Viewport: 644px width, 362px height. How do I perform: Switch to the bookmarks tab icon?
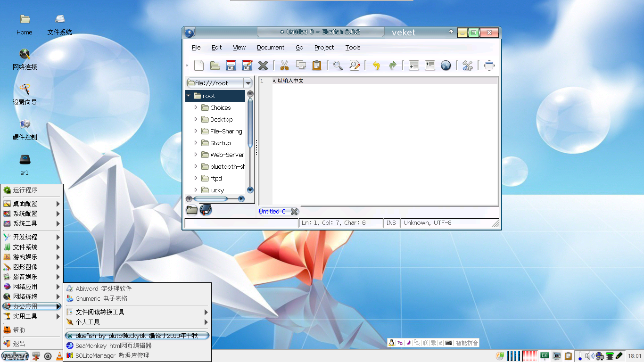[206, 210]
